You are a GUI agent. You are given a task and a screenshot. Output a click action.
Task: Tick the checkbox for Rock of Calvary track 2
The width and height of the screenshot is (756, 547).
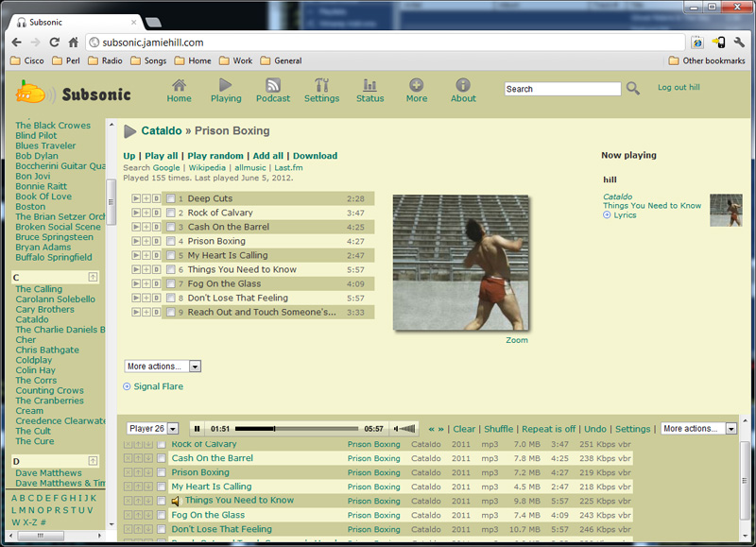171,213
